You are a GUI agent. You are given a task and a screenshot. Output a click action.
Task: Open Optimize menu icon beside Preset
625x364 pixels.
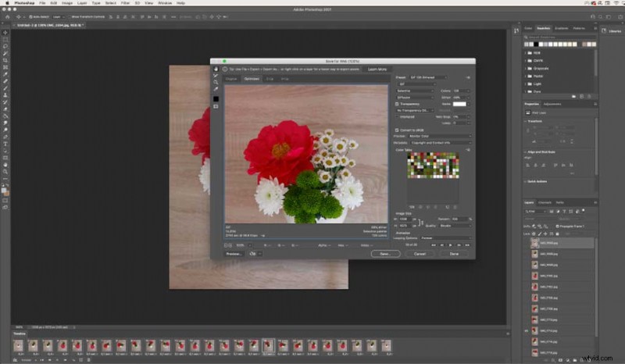468,77
